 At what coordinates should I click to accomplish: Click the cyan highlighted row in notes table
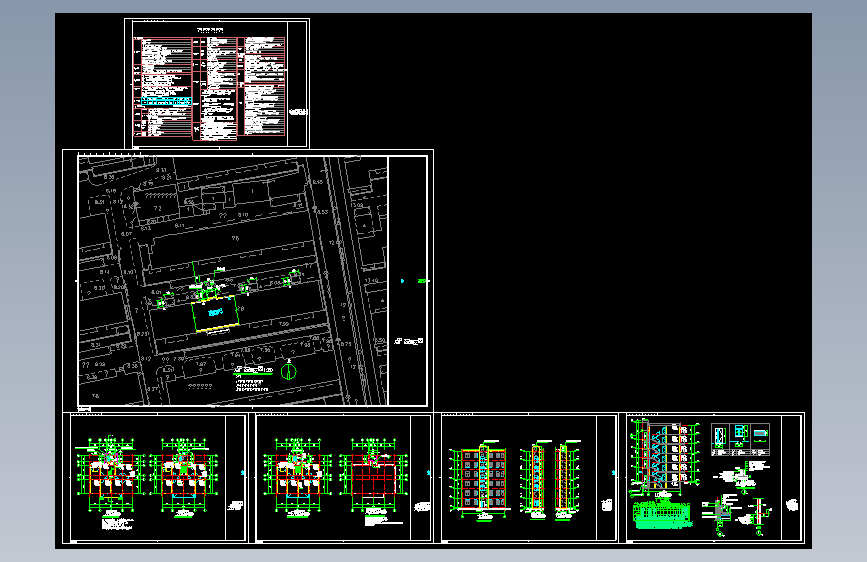[166, 102]
